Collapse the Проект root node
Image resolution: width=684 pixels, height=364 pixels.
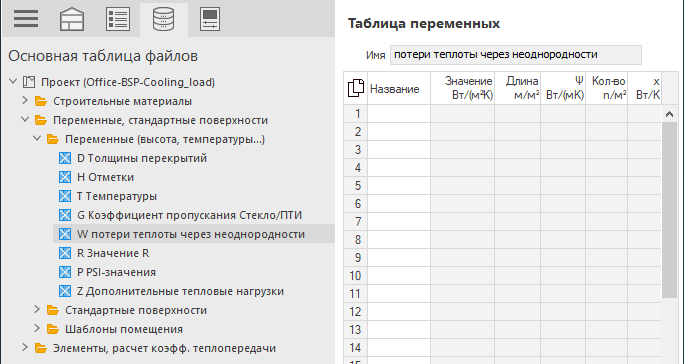point(13,81)
